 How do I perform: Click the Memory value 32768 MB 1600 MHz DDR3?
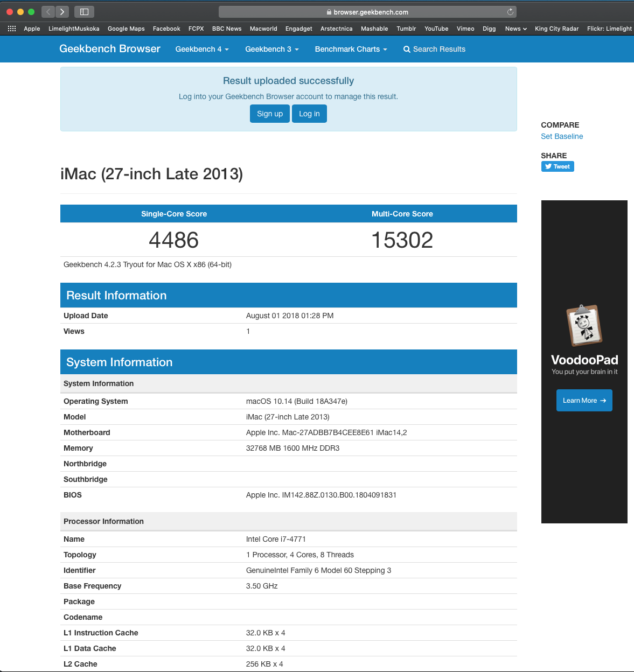pyautogui.click(x=292, y=448)
